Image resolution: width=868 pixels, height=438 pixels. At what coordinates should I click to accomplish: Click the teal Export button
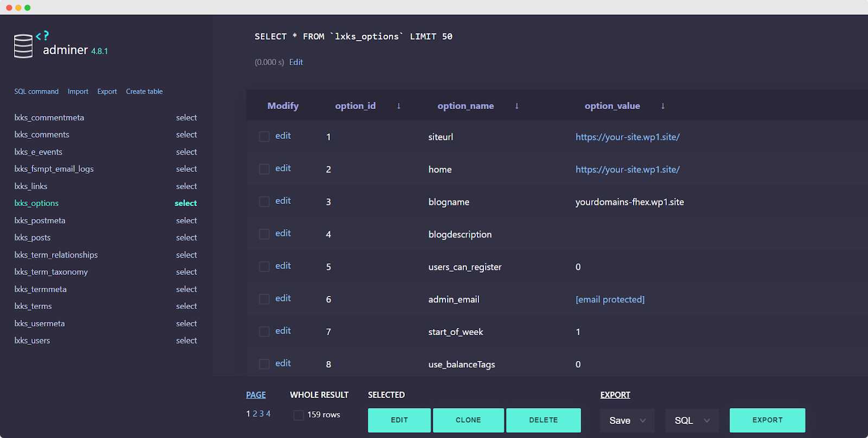[768, 420]
